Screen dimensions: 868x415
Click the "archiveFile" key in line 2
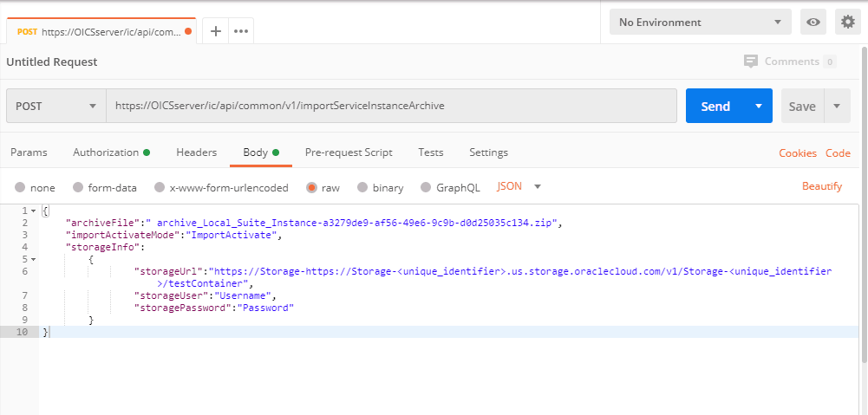(105, 223)
